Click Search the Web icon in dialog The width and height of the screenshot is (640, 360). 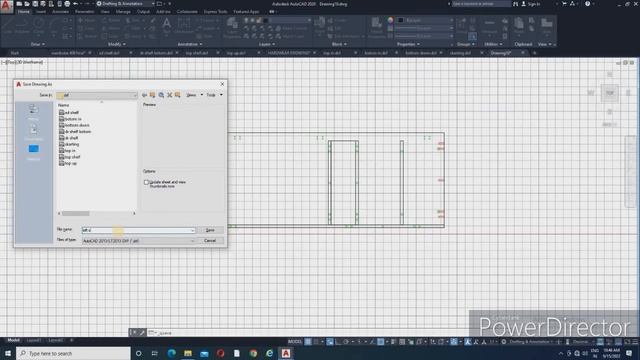161,95
